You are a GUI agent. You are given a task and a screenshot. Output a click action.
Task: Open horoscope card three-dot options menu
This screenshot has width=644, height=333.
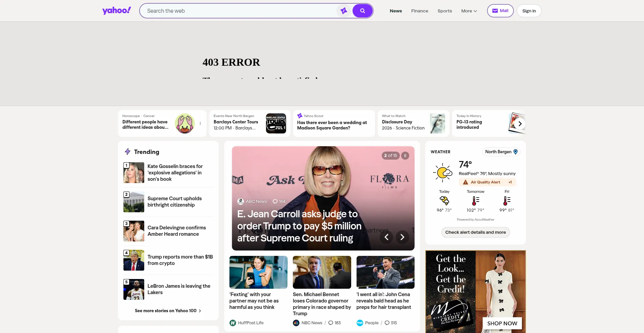200,123
